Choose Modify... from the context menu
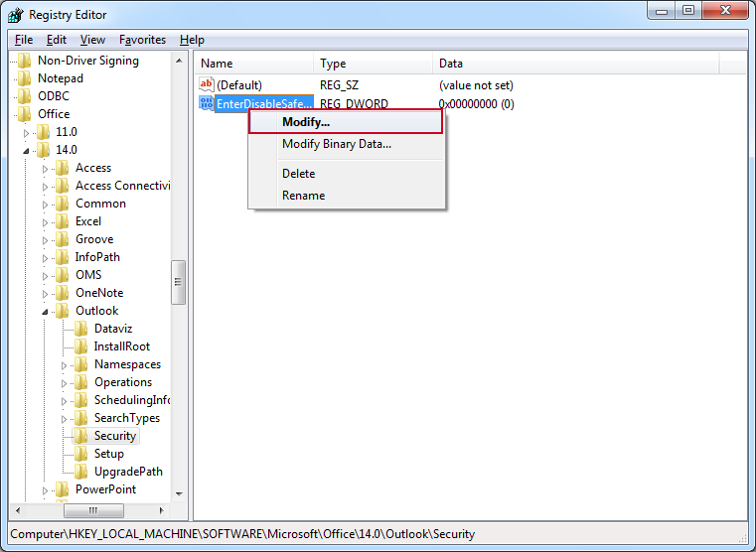This screenshot has height=552, width=756. click(346, 122)
